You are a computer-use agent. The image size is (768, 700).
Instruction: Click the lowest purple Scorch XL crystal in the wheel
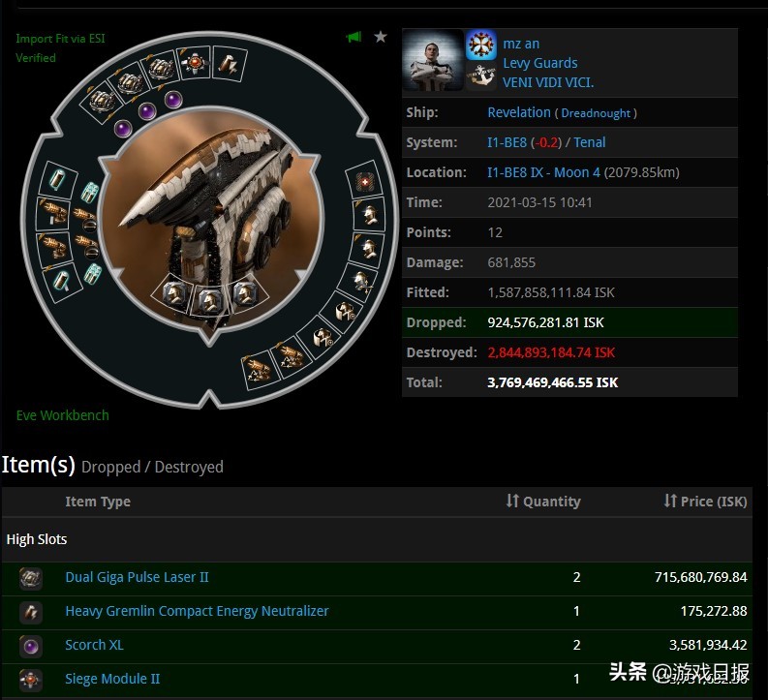click(x=123, y=129)
